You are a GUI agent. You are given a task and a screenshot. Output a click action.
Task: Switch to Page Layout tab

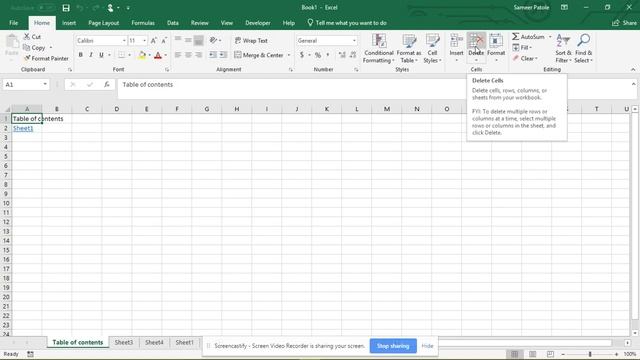[104, 23]
